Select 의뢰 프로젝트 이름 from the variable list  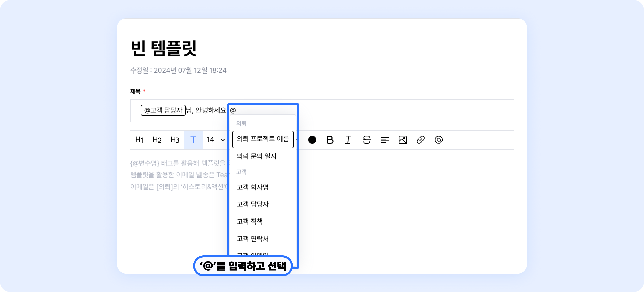(x=263, y=139)
